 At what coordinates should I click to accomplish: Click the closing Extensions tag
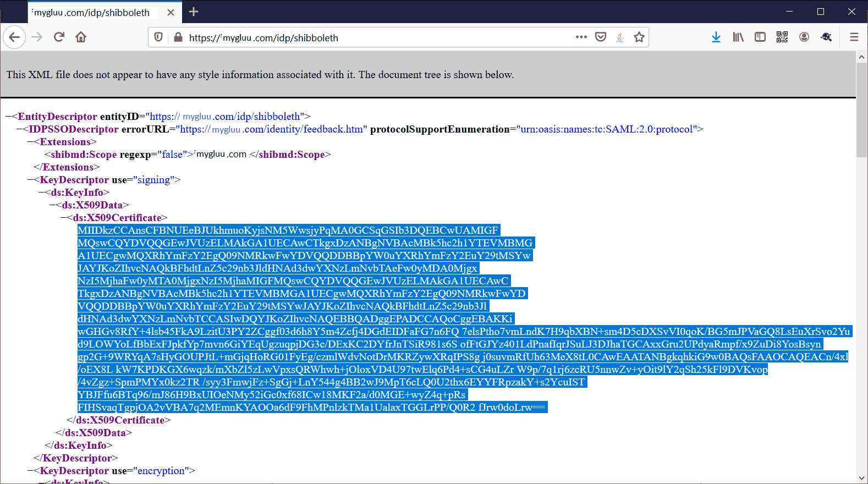67,167
